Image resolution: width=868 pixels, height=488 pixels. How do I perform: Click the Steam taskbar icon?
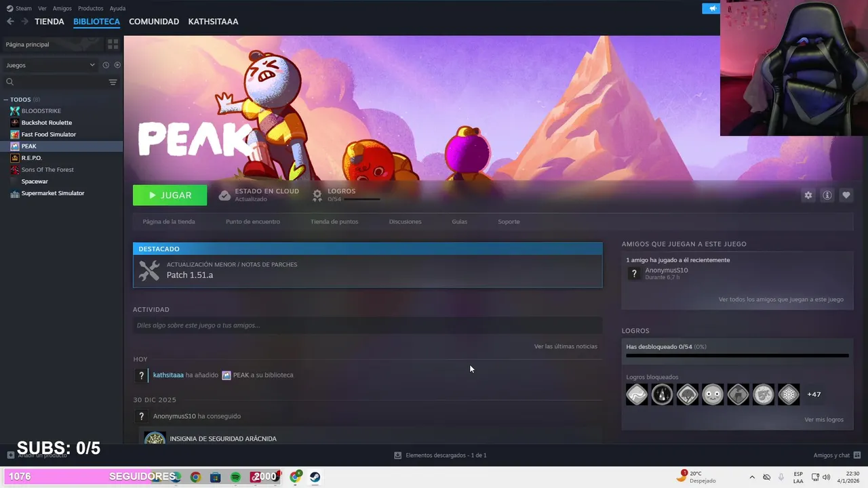click(315, 477)
